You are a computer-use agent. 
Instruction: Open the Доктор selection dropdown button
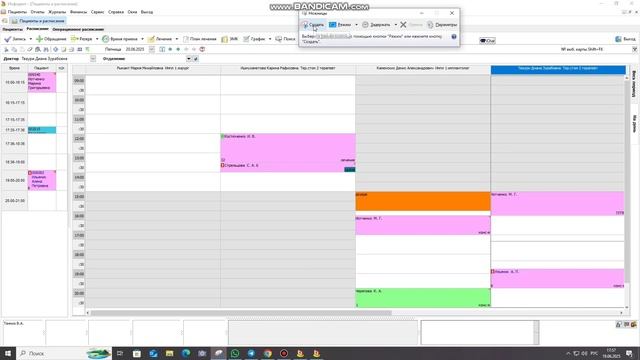pyautogui.click(x=93, y=59)
